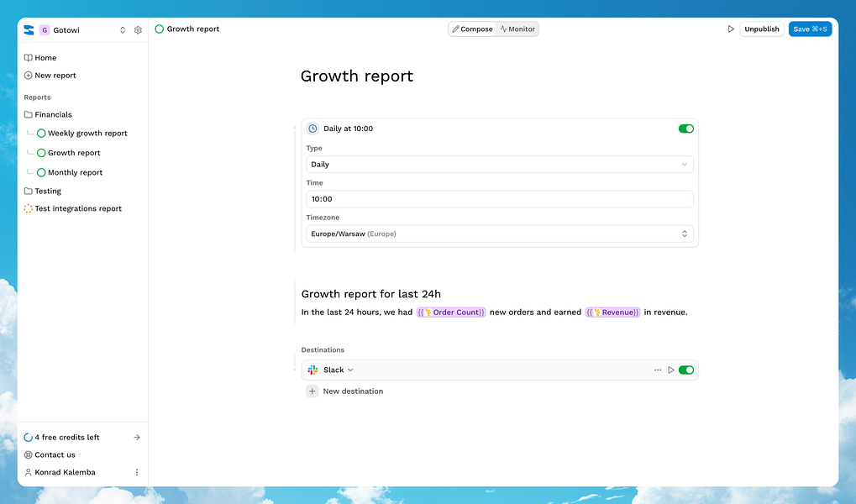The image size is (856, 504).
Task: Click the New destination label
Action: coord(353,391)
